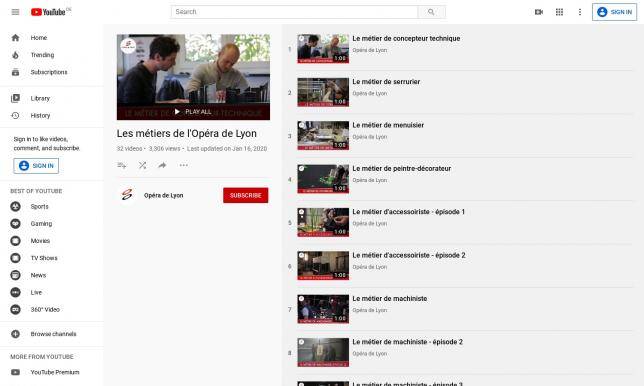Open History in the sidebar
Viewport: 644px width, 386px height.
tap(40, 115)
